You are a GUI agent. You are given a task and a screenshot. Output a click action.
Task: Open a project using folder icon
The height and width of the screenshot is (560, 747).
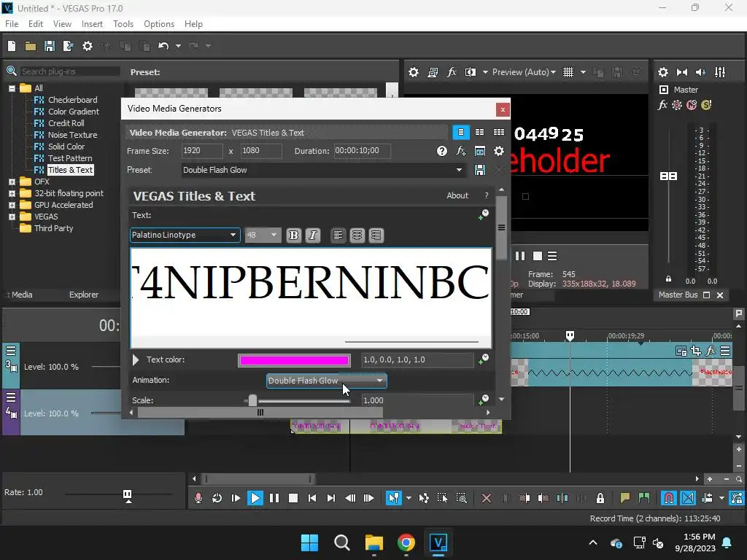31,46
